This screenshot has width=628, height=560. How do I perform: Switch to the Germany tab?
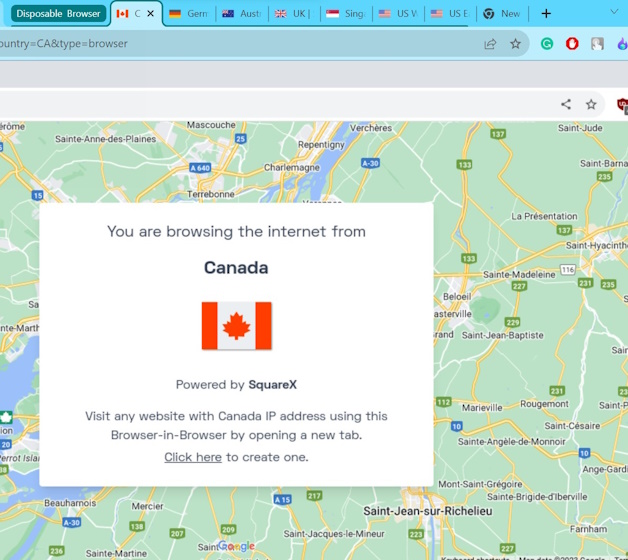[189, 14]
